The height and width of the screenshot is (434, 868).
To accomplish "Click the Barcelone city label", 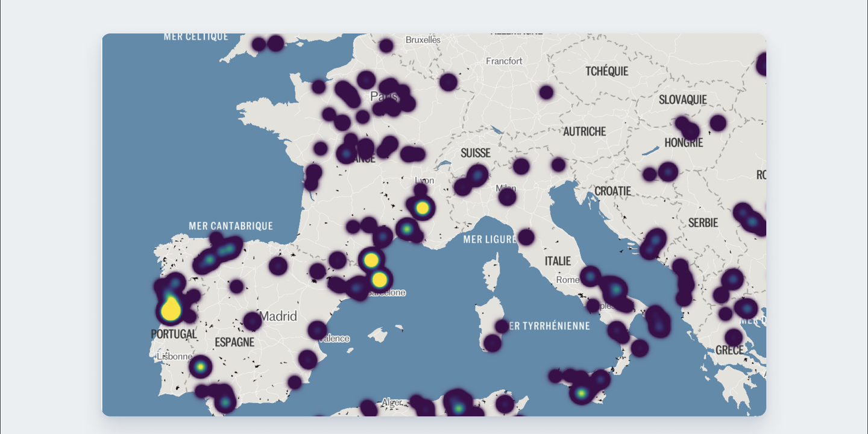I will [386, 292].
